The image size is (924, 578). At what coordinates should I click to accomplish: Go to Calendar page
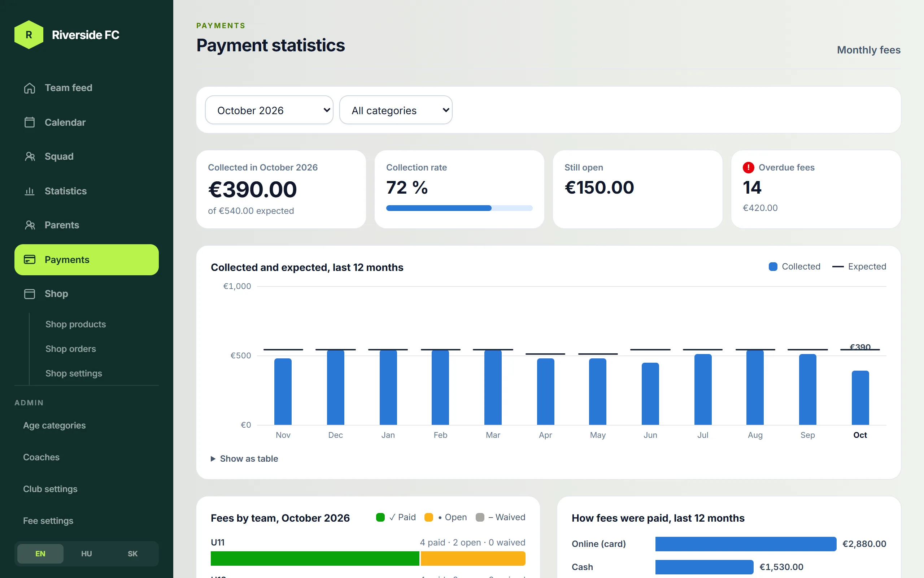[x=87, y=122]
